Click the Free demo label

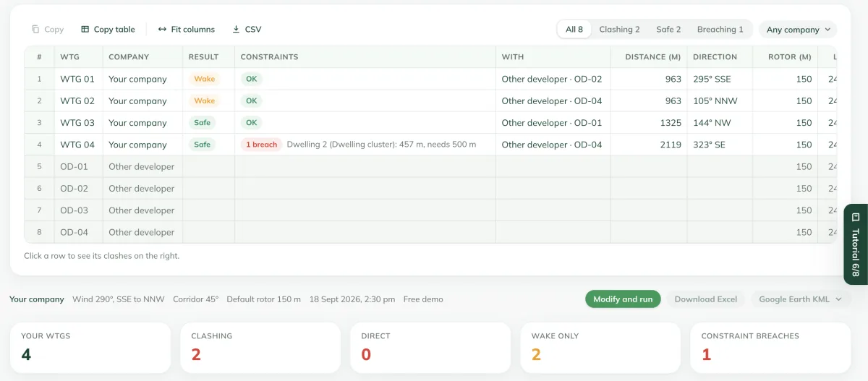click(x=423, y=299)
